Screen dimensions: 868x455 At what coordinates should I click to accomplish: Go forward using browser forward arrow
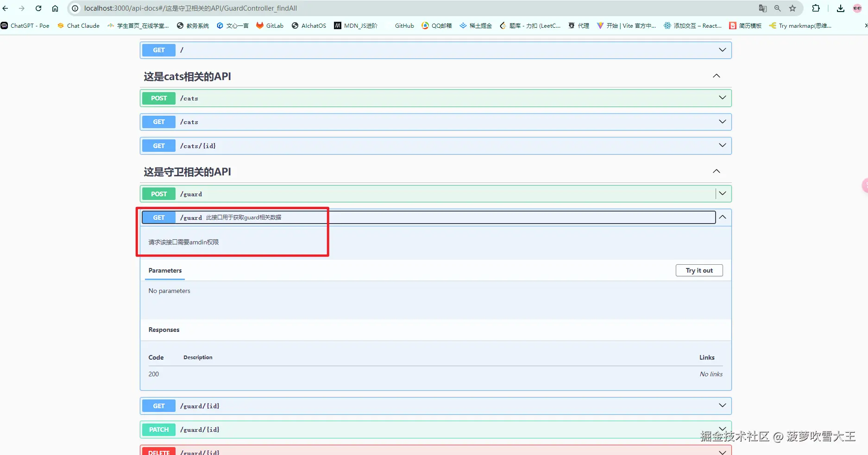[22, 8]
